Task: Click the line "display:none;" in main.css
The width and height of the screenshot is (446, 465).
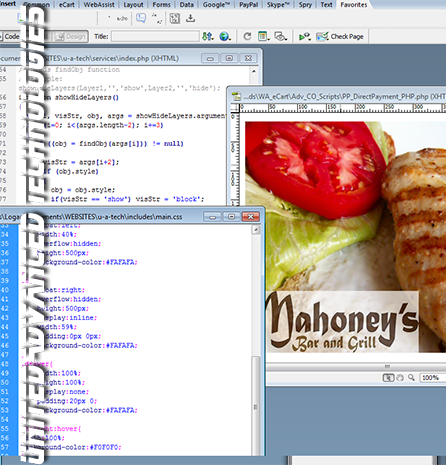Action: 63,392
